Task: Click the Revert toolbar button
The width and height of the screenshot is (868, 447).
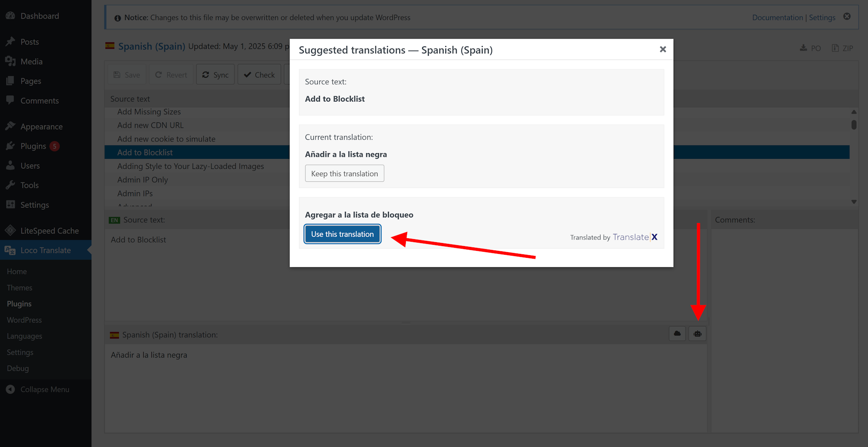Action: (171, 75)
